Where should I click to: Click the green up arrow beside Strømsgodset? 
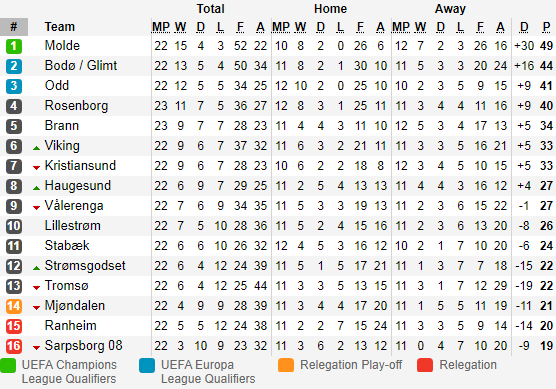pos(36,268)
